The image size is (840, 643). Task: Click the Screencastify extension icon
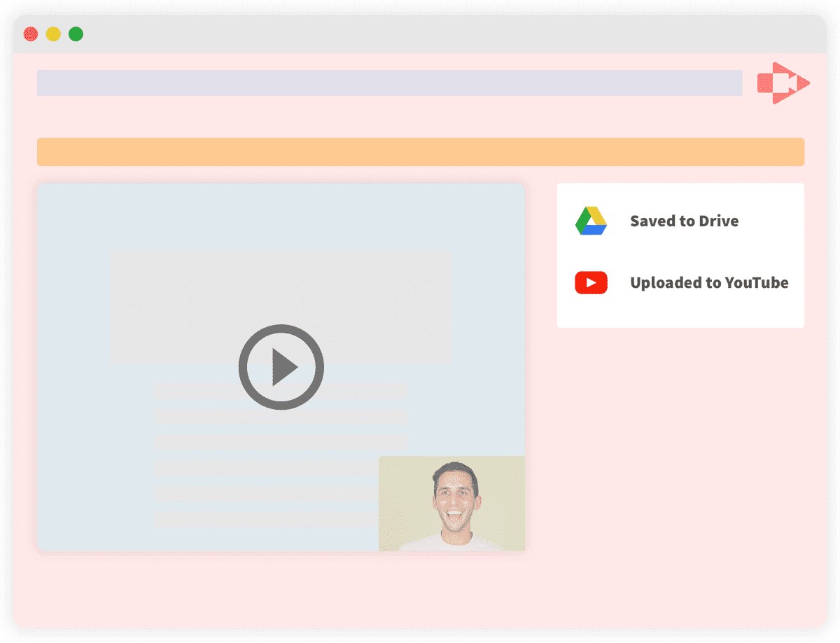[783, 83]
